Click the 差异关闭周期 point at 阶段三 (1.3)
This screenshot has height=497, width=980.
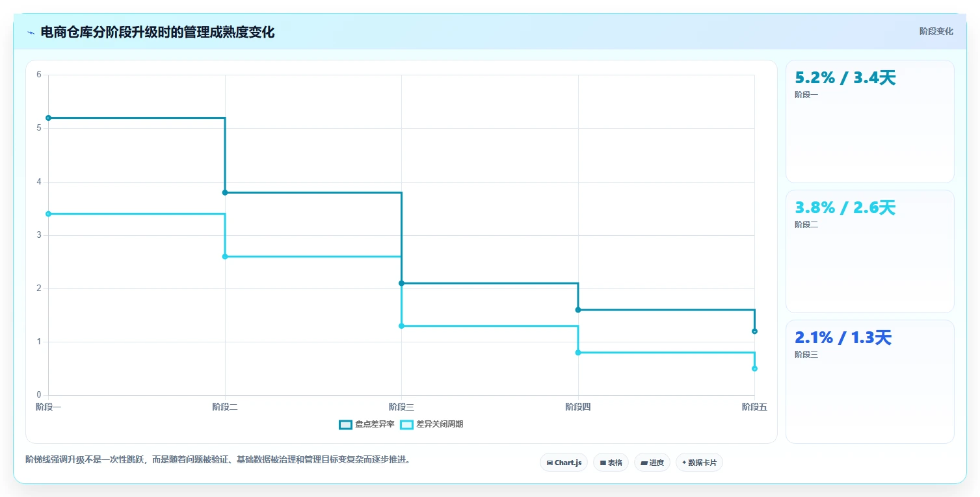[401, 325]
